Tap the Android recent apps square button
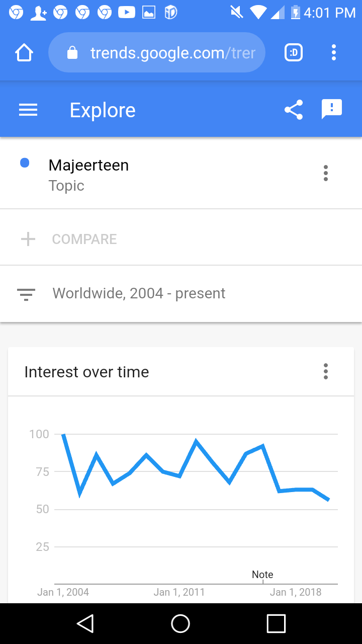This screenshot has height=644, width=362. (x=276, y=623)
